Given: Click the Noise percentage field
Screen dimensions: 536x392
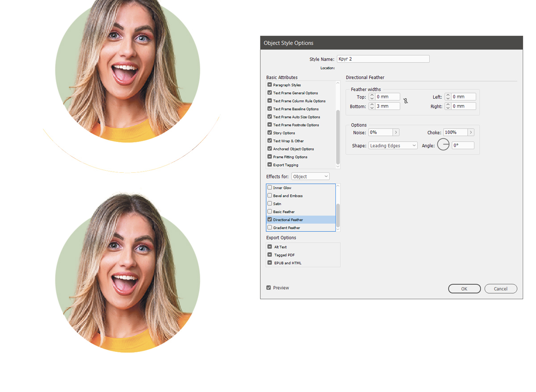Looking at the screenshot, I should tap(381, 133).
